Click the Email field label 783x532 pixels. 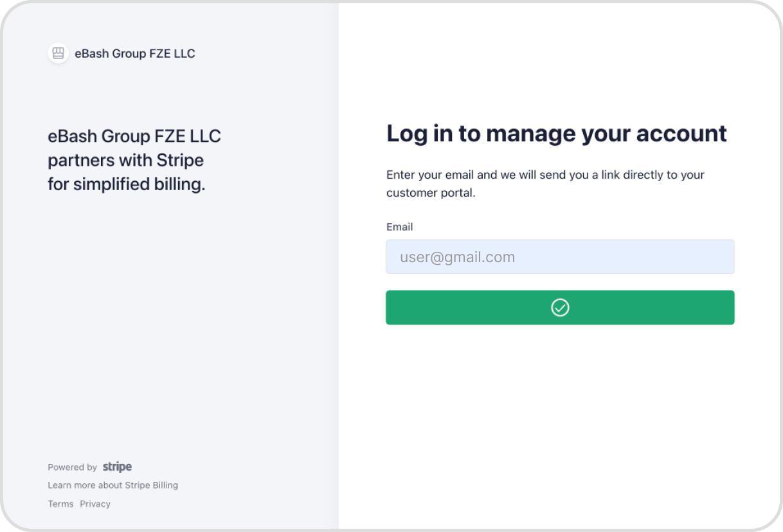pos(399,227)
